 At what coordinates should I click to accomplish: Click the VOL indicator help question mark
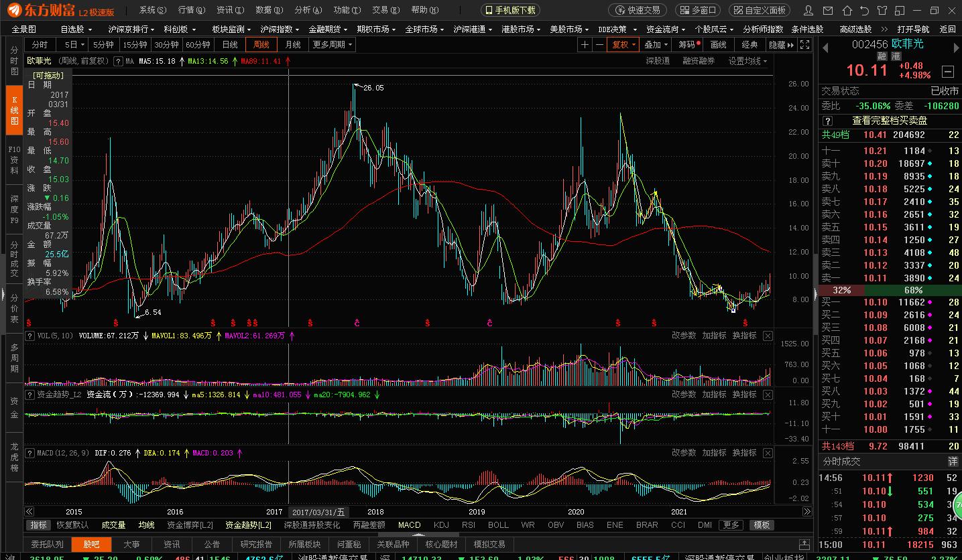(29, 336)
